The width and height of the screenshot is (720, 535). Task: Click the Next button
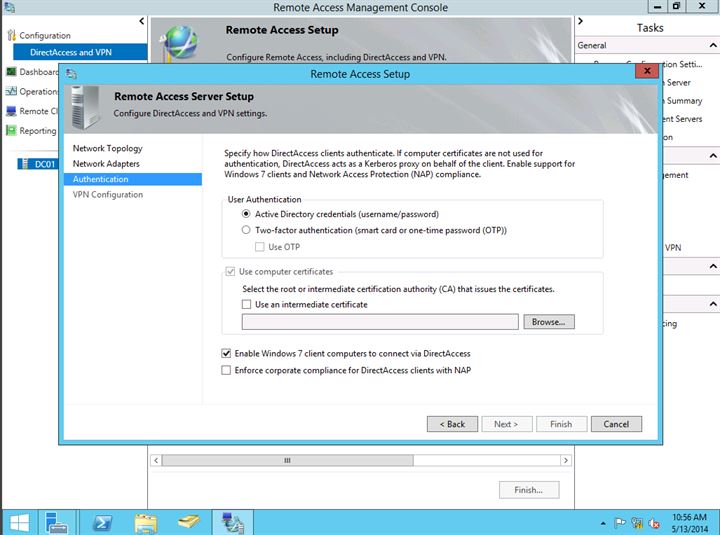click(506, 424)
